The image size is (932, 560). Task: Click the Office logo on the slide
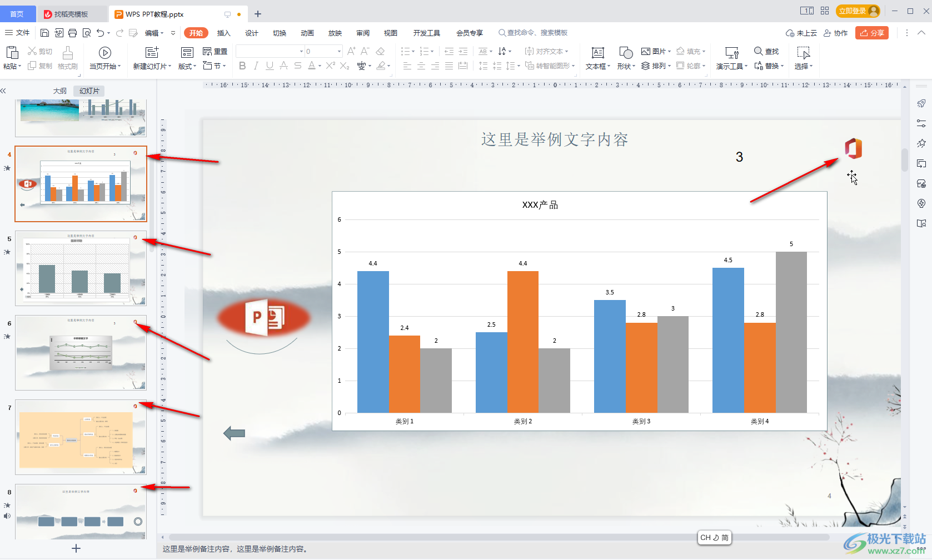click(853, 148)
